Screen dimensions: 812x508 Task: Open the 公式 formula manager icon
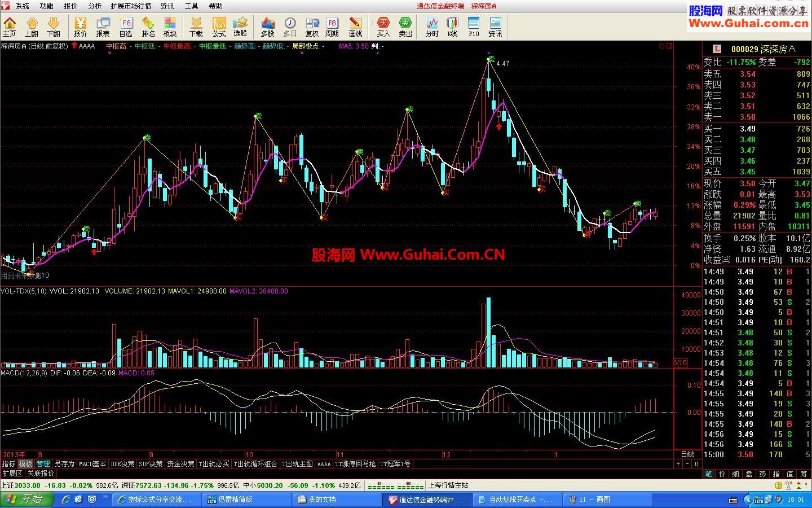pyautogui.click(x=219, y=26)
